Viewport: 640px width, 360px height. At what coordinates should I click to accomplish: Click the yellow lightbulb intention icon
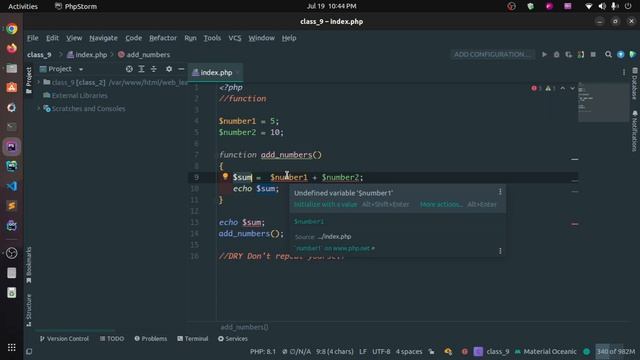pyautogui.click(x=225, y=177)
